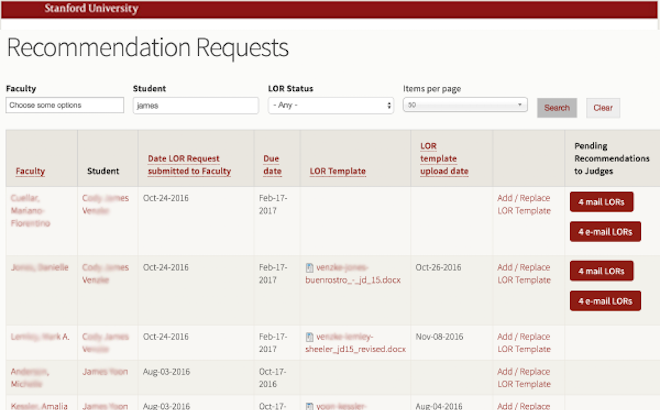This screenshot has height=410, width=660.
Task: Click Add / Replace LOR Template in Nov-08-2016 row
Action: click(524, 343)
